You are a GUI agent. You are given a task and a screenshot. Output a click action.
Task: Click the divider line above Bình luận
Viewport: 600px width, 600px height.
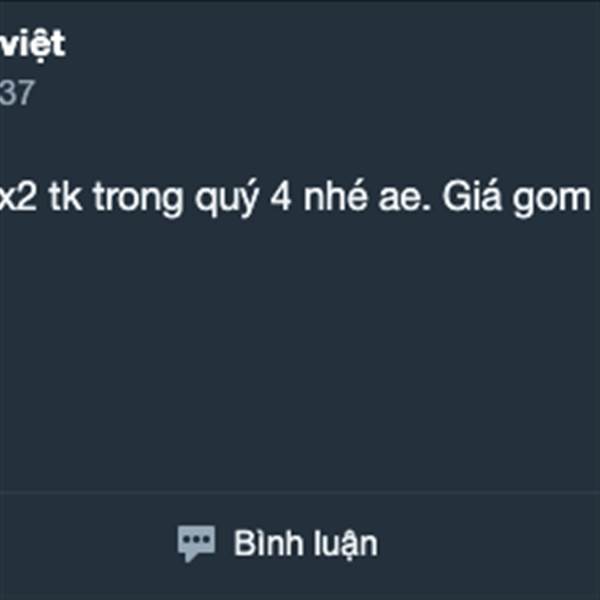point(300,493)
